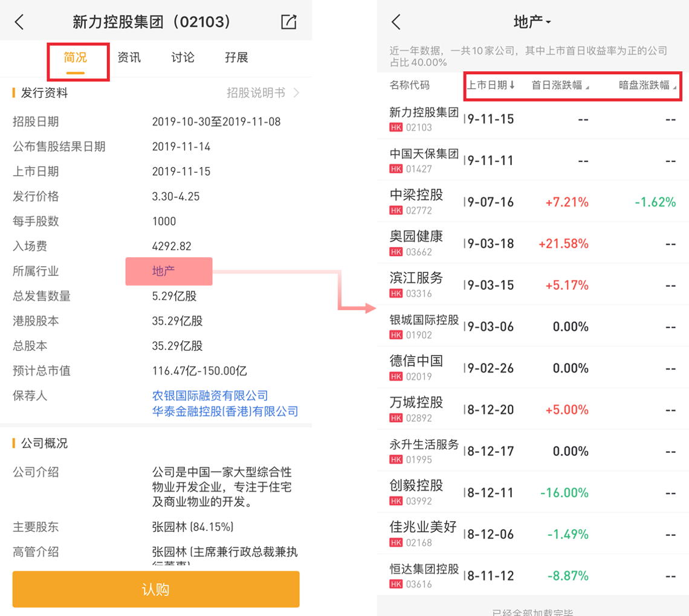
Task: Tap the 主要股东 value 张园林 (84.15%)
Action: 192,527
